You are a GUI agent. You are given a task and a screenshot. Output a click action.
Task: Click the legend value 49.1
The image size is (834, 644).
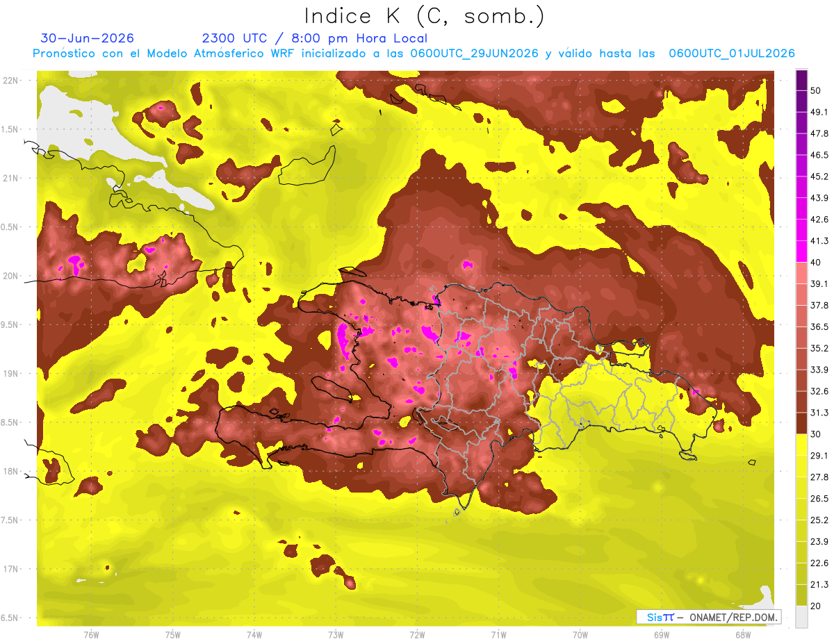tap(819, 112)
